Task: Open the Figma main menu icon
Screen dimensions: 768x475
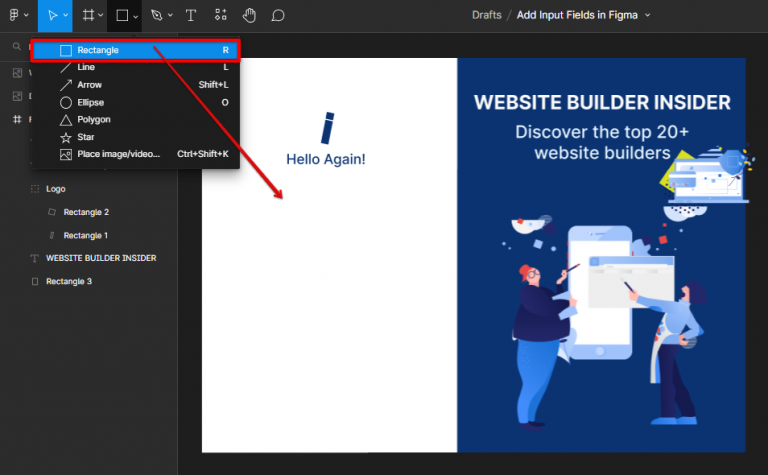Action: pos(13,15)
